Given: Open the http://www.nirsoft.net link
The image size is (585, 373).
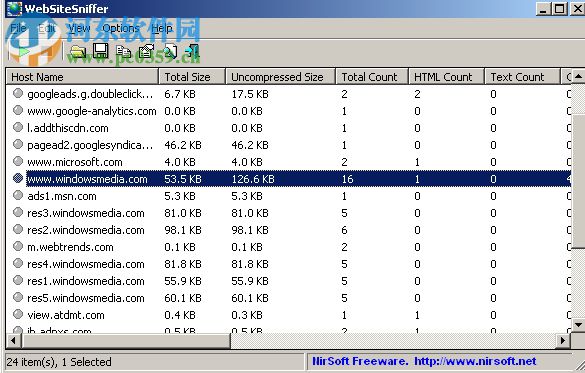Looking at the screenshot, I should click(475, 361).
